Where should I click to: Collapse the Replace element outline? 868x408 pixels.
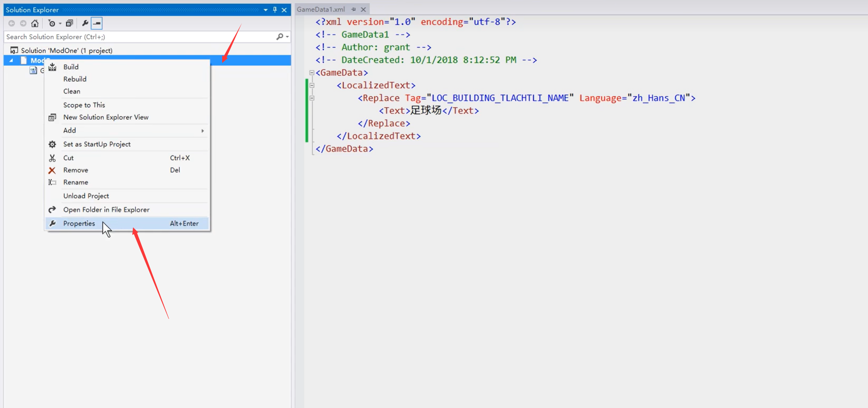[x=312, y=98]
